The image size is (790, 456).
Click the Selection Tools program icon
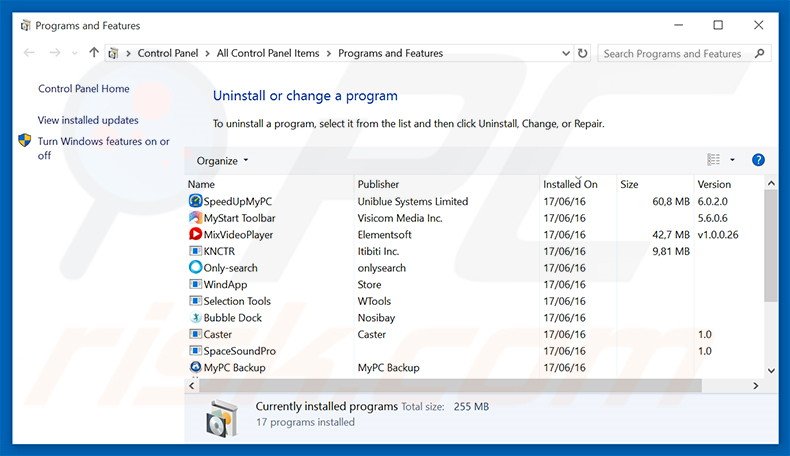tap(195, 301)
